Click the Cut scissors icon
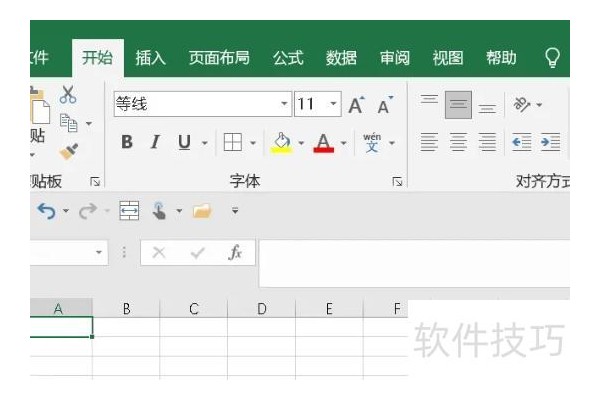 pos(68,95)
